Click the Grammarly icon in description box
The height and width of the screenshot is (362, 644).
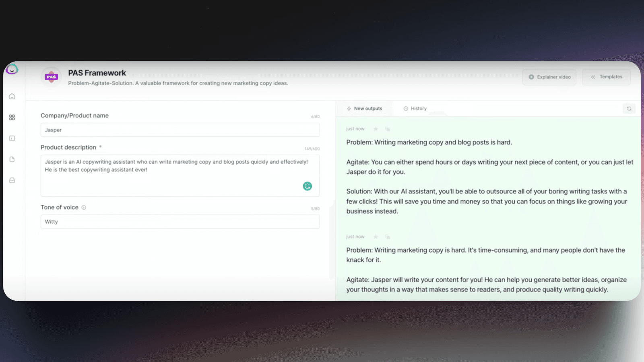pos(308,186)
